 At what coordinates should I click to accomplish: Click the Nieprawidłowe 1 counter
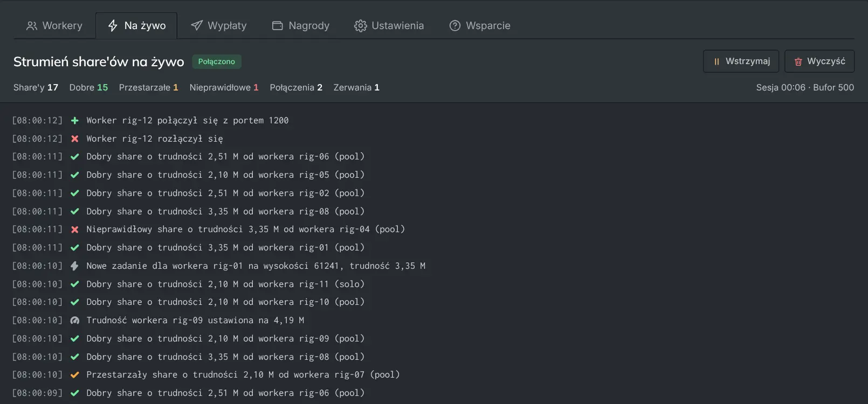(224, 87)
